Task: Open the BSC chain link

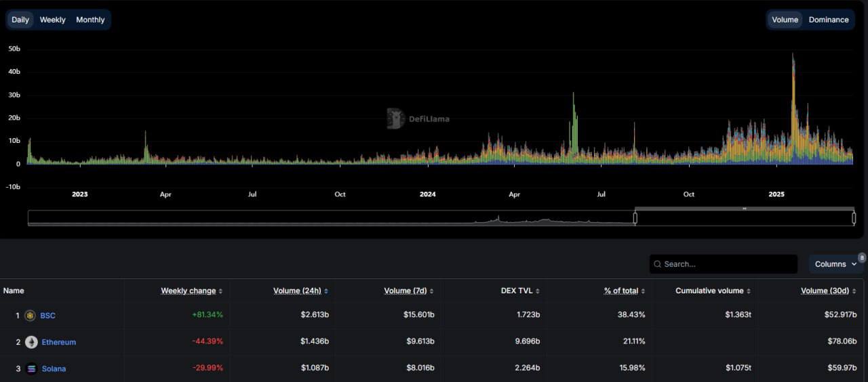Action: coord(48,316)
